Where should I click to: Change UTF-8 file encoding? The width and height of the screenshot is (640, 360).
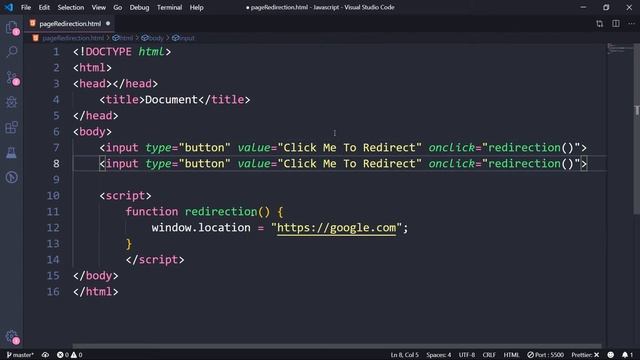(x=467, y=355)
